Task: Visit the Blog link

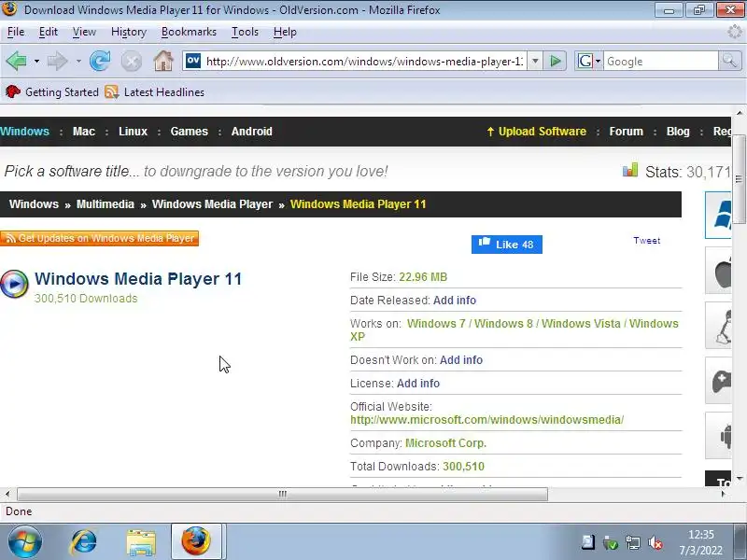Action: pyautogui.click(x=678, y=132)
